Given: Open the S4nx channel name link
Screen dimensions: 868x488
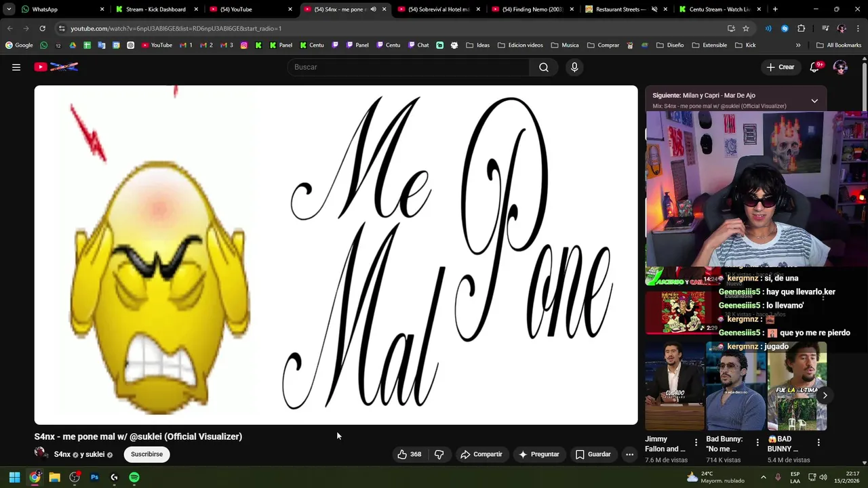Looking at the screenshot, I should (x=62, y=454).
